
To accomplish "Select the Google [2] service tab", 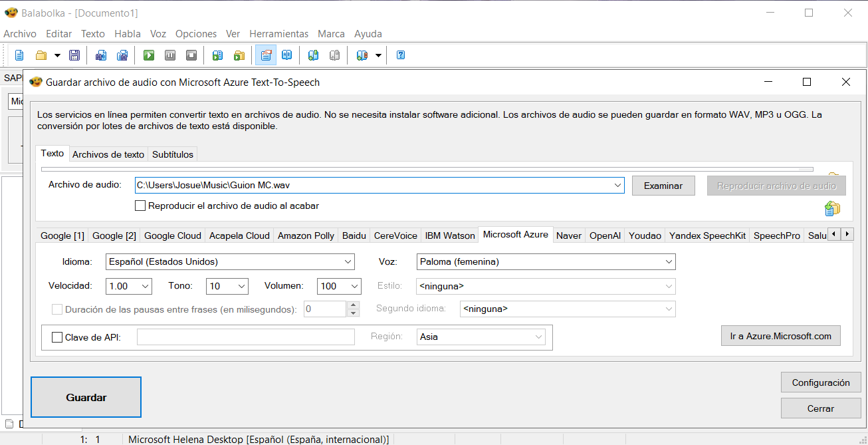I will (114, 235).
